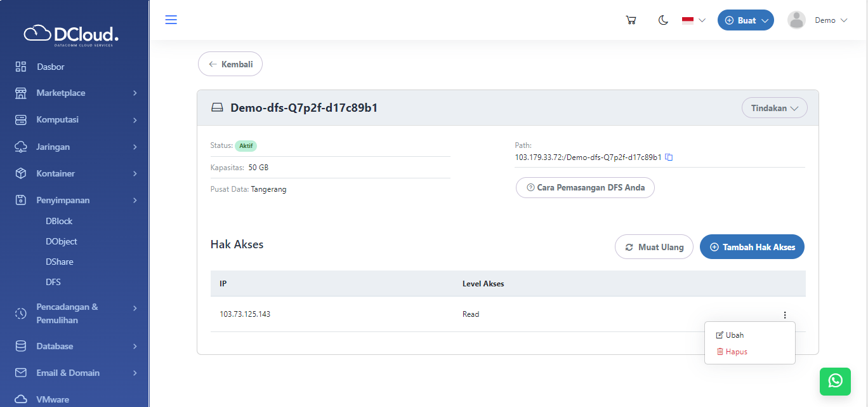868x407 pixels.
Task: Open Dasbor in the sidebar
Action: [x=50, y=67]
